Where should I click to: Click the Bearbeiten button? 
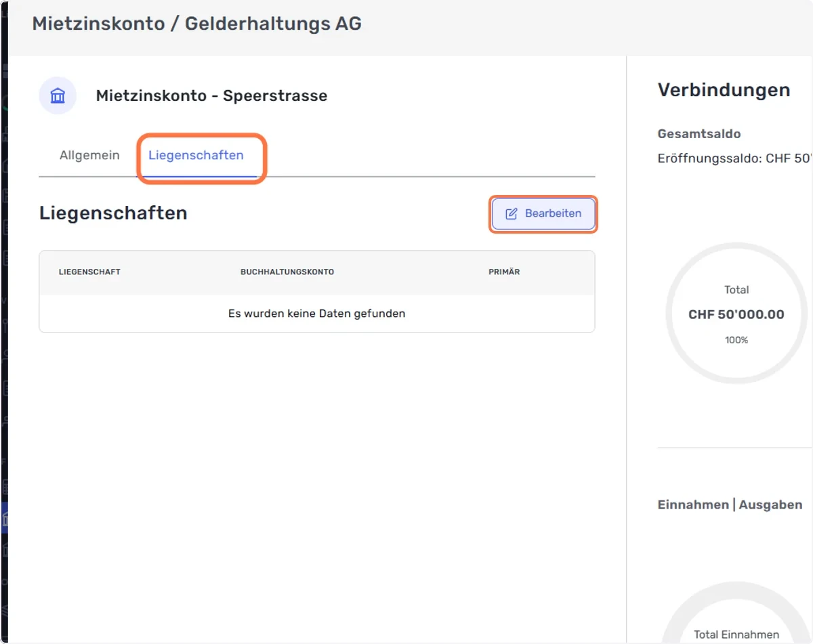coord(543,213)
